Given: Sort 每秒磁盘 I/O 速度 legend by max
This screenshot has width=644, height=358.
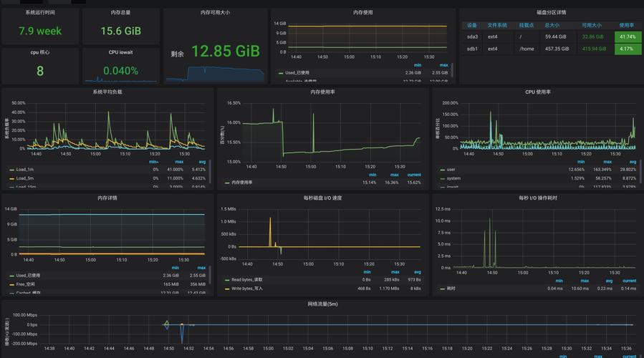Looking at the screenshot, I should [395, 272].
